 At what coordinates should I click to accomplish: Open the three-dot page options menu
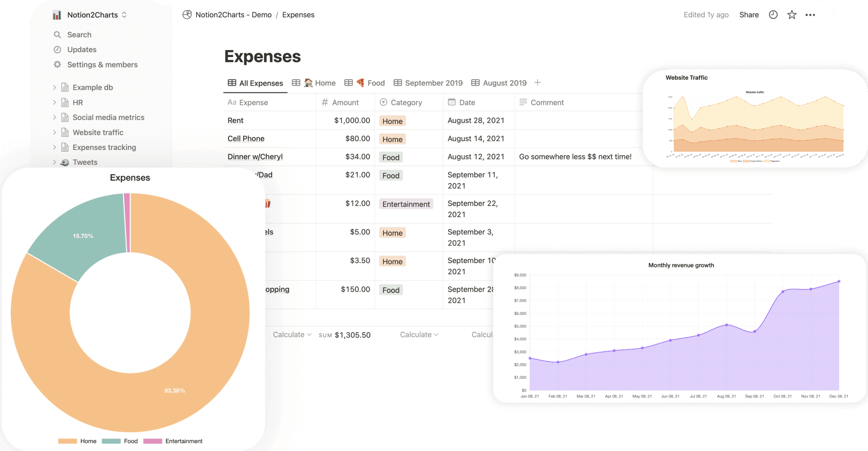[x=810, y=15]
